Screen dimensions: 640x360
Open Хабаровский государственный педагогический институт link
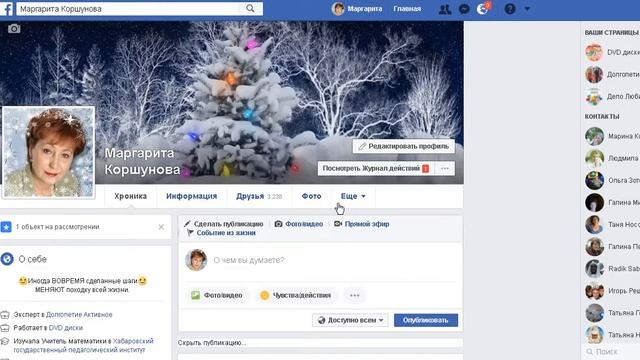[x=84, y=345]
